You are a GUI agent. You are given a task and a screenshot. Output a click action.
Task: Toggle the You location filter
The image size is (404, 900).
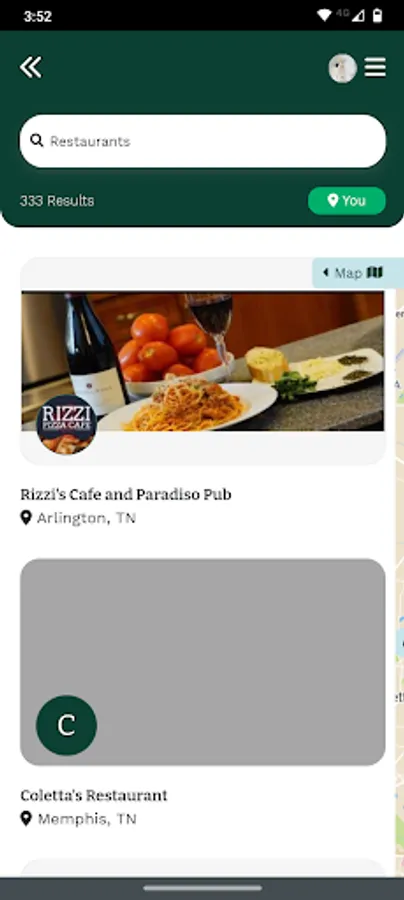(347, 201)
